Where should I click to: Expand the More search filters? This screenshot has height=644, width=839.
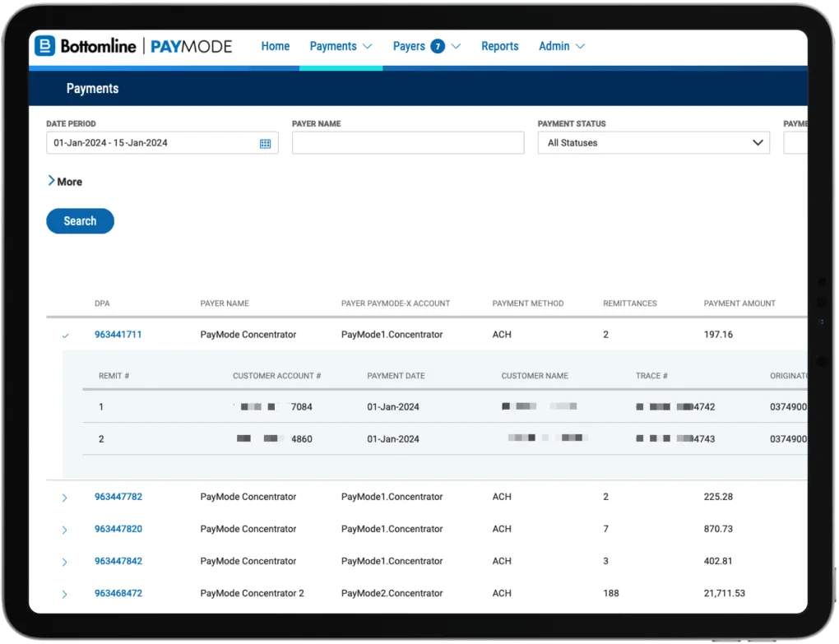64,182
